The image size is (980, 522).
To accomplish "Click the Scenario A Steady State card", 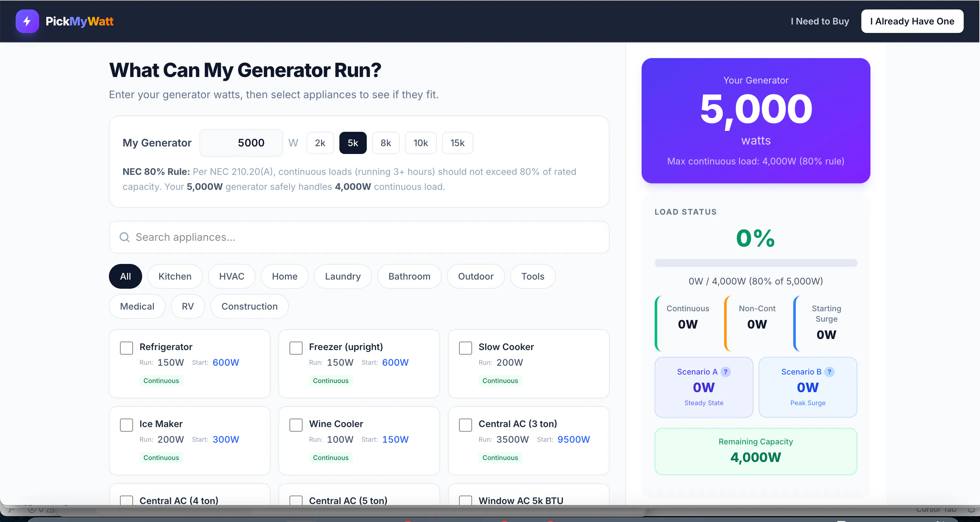I will pyautogui.click(x=704, y=387).
